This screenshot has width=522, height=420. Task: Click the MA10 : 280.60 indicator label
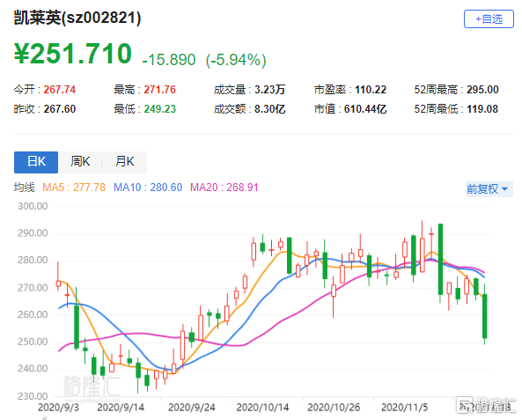point(148,188)
